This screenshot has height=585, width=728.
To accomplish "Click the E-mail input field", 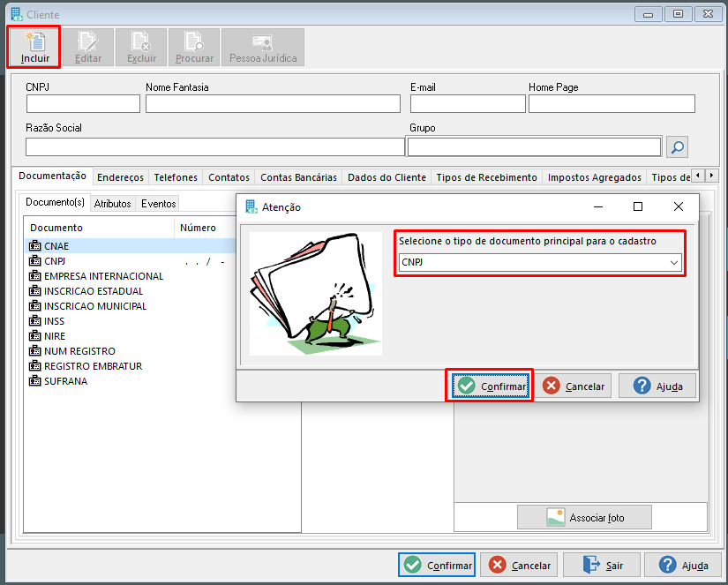I will (468, 103).
